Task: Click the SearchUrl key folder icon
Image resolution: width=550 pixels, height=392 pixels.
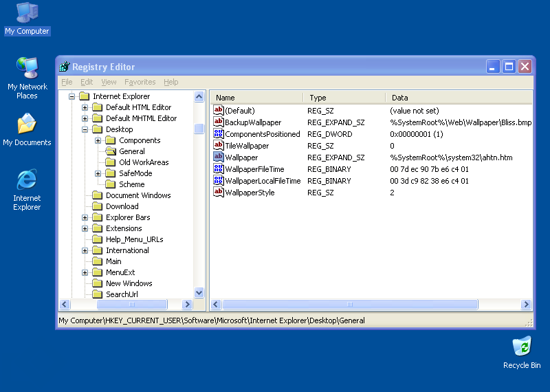Action: pos(98,294)
